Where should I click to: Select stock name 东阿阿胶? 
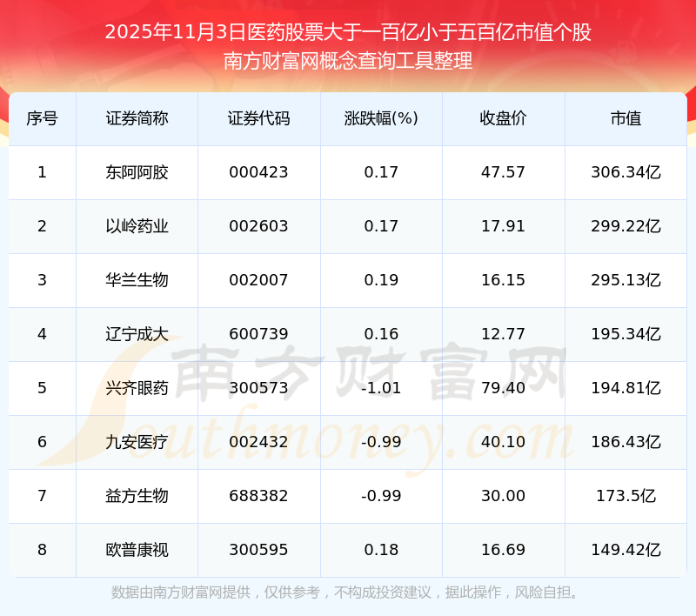click(137, 172)
